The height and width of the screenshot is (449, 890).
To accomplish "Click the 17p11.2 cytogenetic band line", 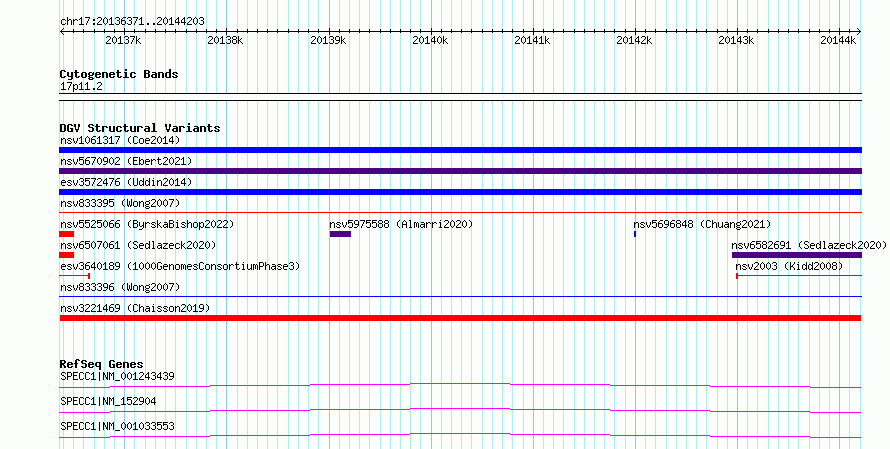I will coord(460,97).
